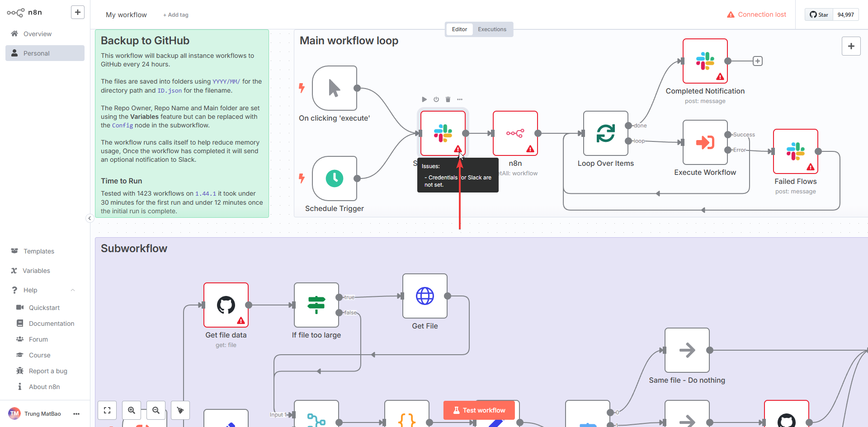
Task: Open the Personal project
Action: 45,53
